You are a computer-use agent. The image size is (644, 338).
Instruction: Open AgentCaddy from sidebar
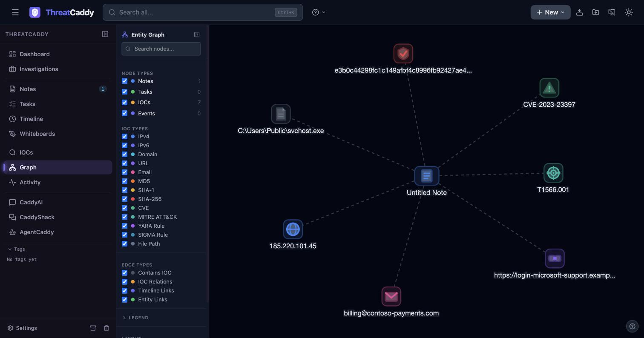[x=57, y=232]
